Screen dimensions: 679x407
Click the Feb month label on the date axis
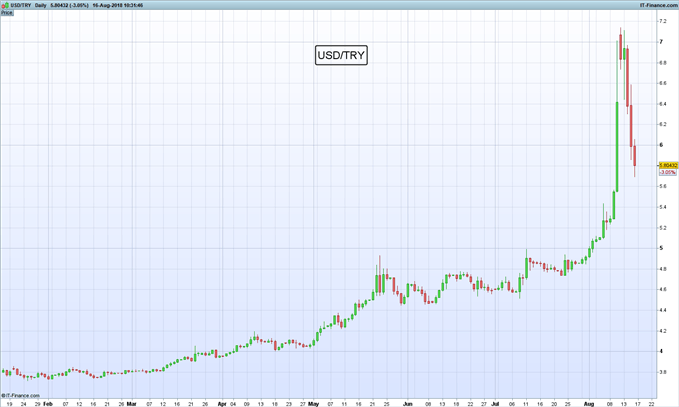tap(48, 404)
